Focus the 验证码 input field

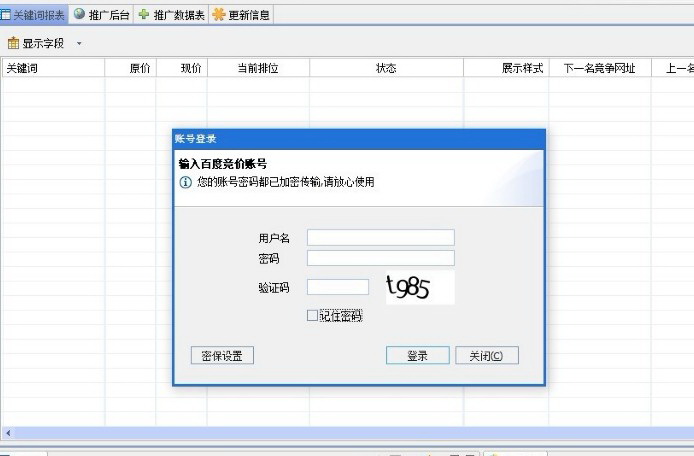[x=338, y=287]
